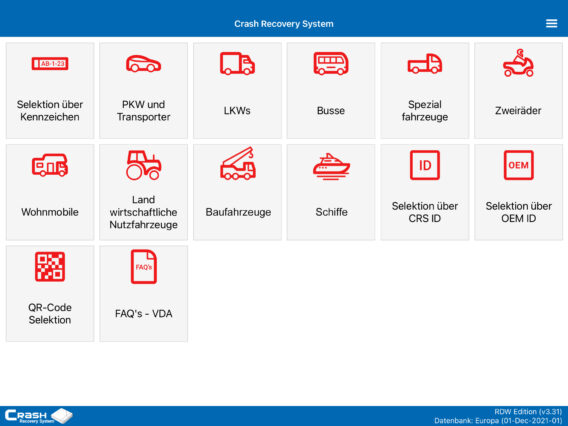The height and width of the screenshot is (426, 568).
Task: Open the Wohnmobile camper icon
Action: click(x=50, y=165)
